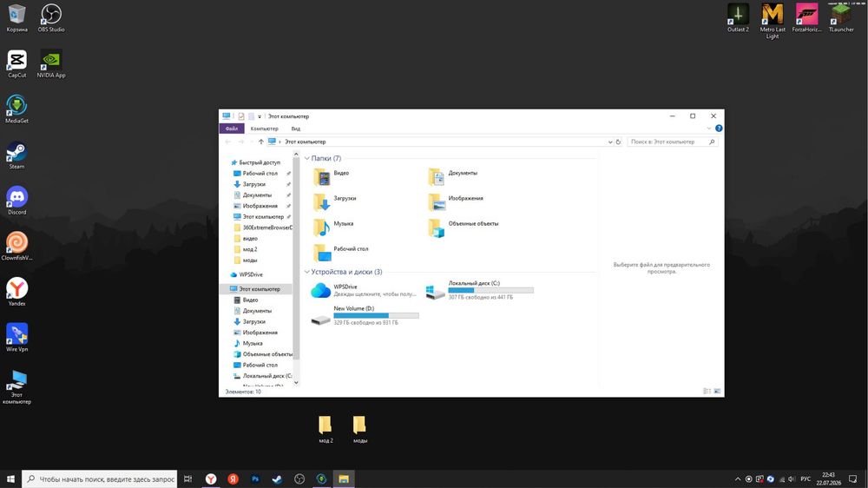Open WPSDrive cloud icon in devices
The image size is (868, 488).
coord(320,290)
